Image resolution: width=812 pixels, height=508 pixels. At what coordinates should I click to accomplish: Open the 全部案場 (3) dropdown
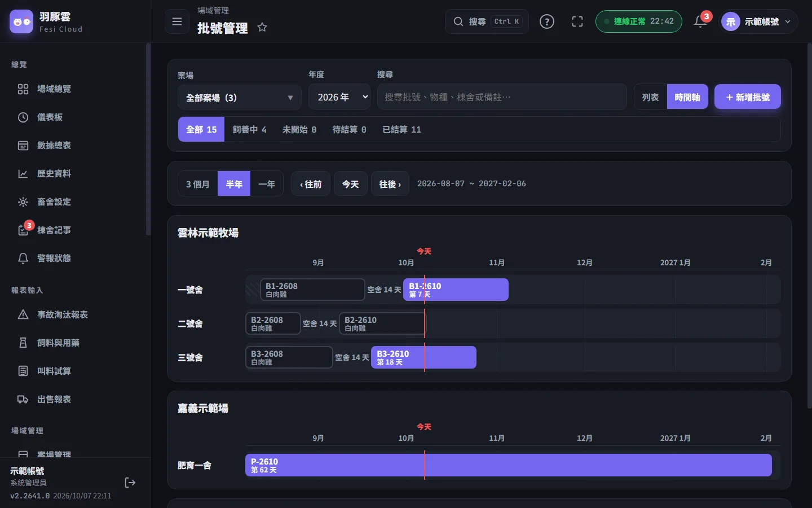click(240, 97)
